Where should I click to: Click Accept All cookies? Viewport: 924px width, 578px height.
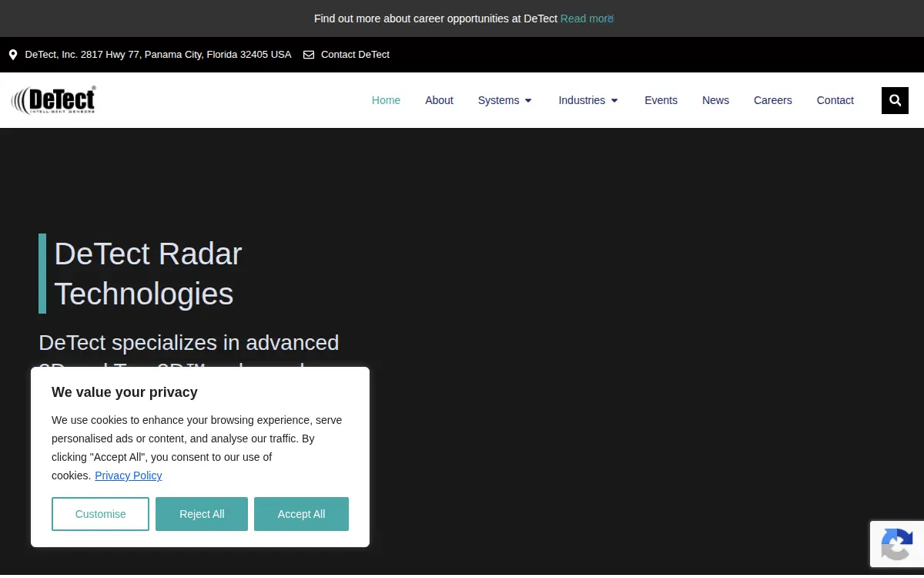point(301,514)
